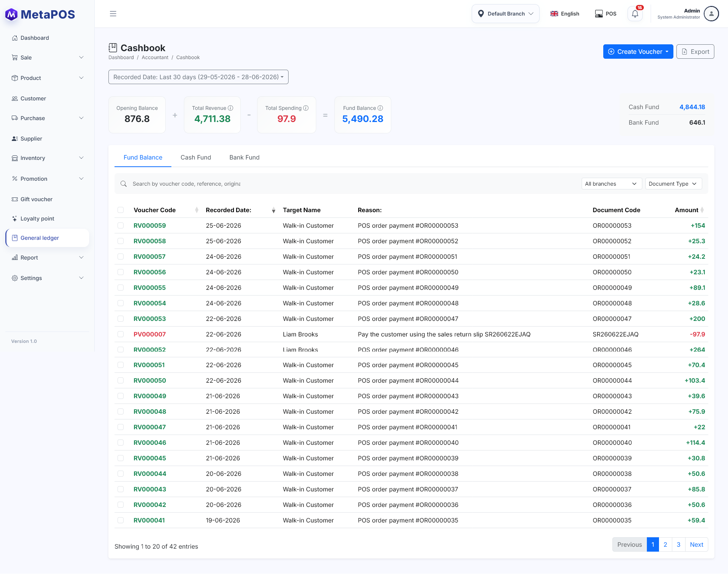Viewport: 728px width, 574px height.
Task: Click the Settings gear icon
Action: pyautogui.click(x=15, y=278)
